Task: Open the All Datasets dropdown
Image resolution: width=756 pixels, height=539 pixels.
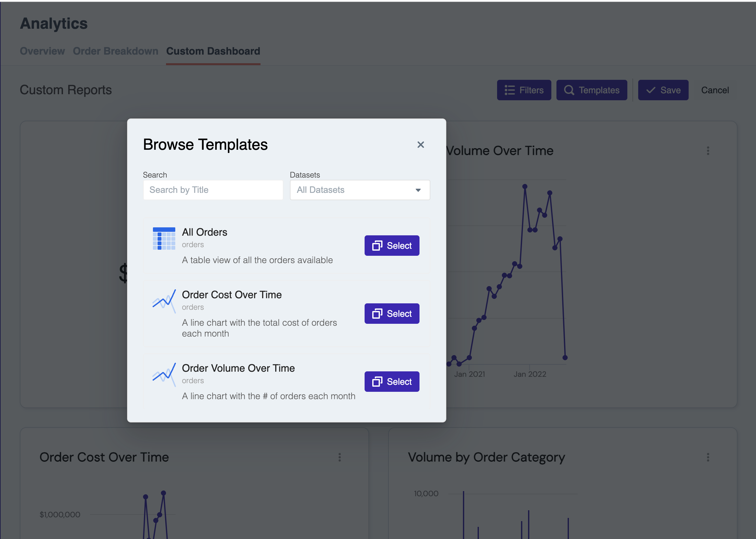Action: (359, 190)
